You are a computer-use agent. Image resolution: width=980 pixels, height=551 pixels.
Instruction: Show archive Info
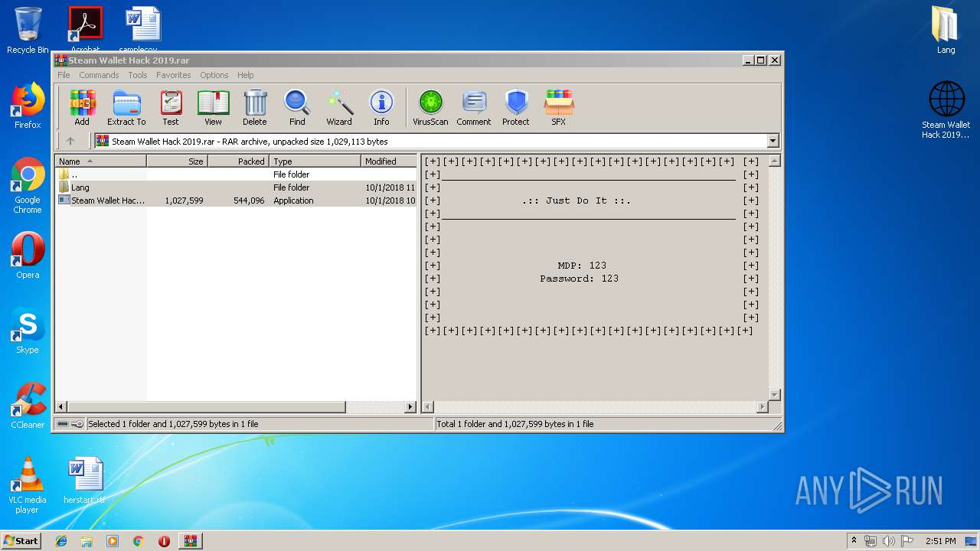tap(381, 107)
